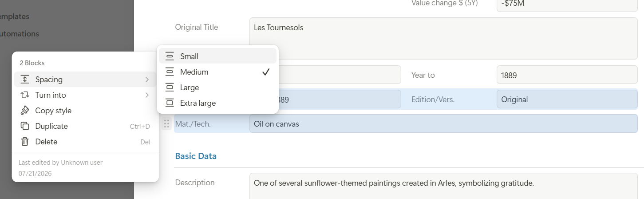Expand the Spacing submenu arrow
Image resolution: width=644 pixels, height=199 pixels.
147,80
